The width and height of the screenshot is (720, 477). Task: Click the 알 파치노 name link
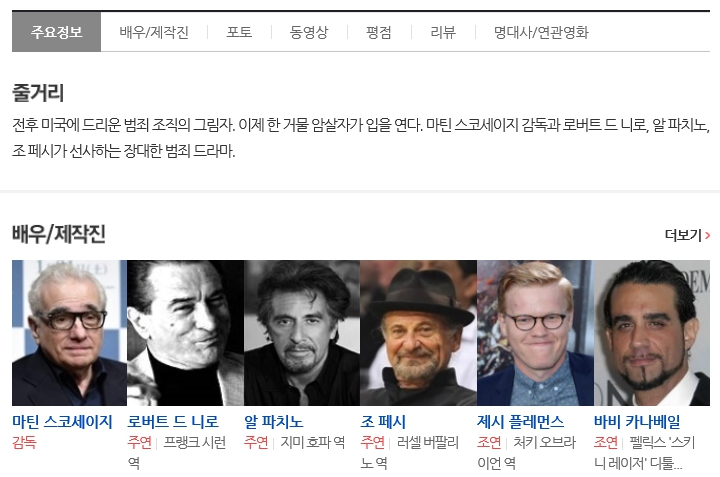pos(274,421)
